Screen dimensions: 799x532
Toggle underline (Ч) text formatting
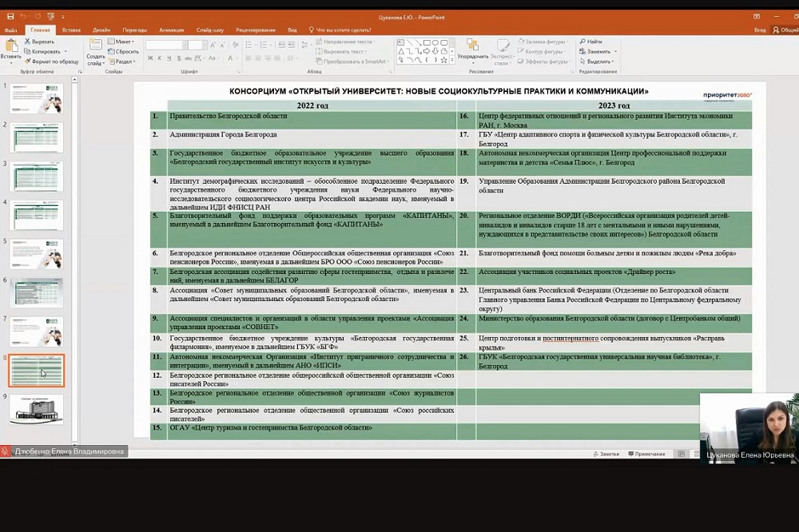(170, 58)
